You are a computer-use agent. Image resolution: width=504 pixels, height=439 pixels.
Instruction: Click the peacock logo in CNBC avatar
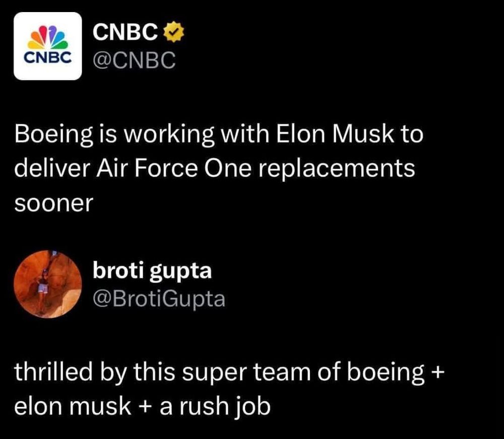pyautogui.click(x=48, y=37)
